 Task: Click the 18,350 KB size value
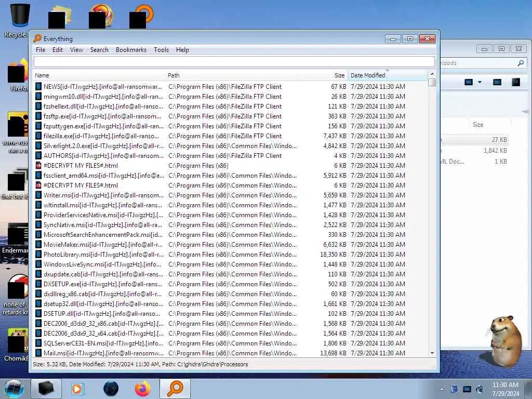[333, 254]
